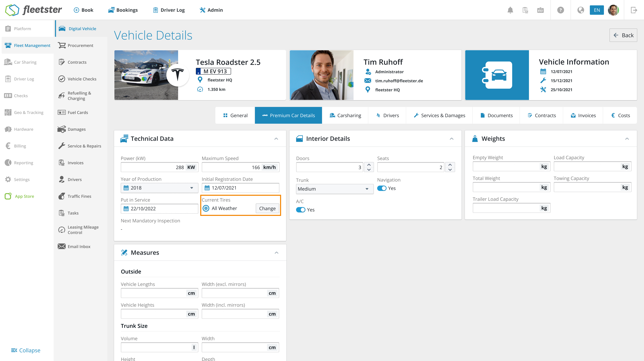Open the Admin menu
Image resolution: width=644 pixels, height=361 pixels.
(x=211, y=10)
